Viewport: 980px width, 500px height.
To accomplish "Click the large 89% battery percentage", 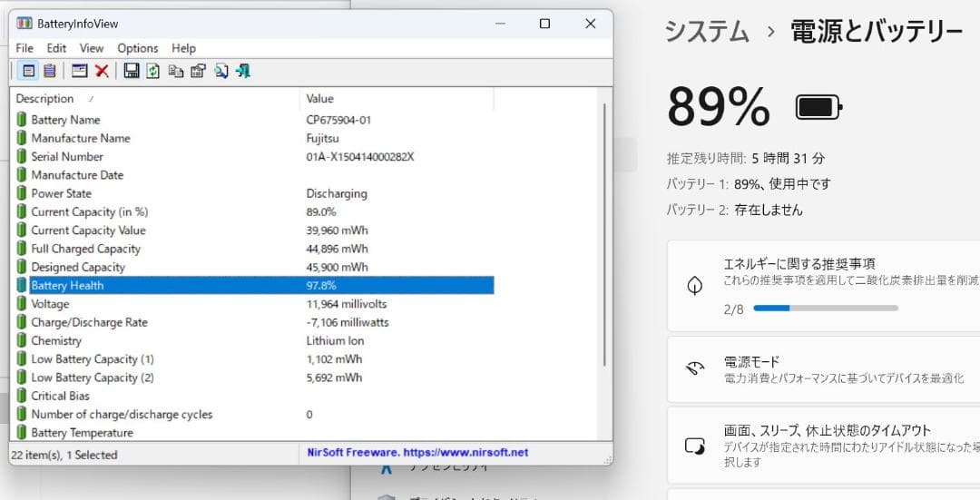I will click(719, 107).
